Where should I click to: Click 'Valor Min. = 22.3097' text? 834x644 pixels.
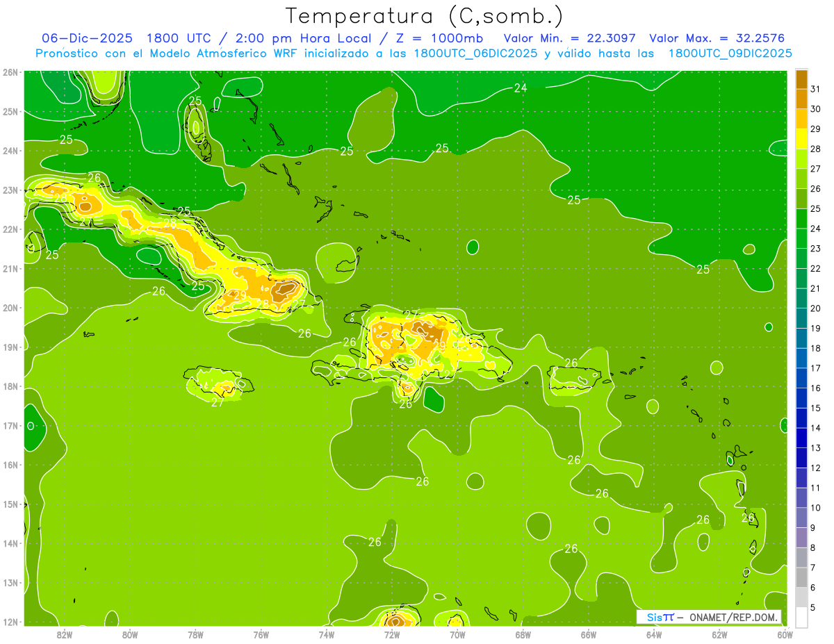click(570, 38)
